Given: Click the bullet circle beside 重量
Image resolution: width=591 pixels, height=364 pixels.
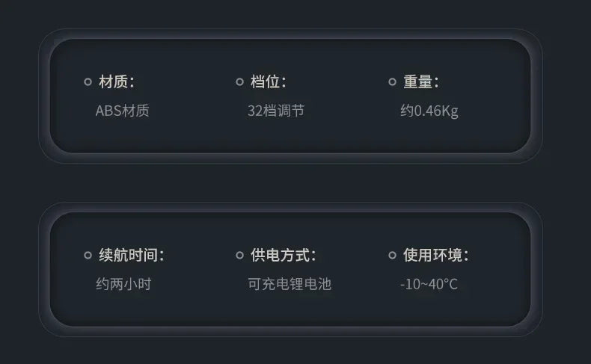Looking at the screenshot, I should click(x=393, y=82).
